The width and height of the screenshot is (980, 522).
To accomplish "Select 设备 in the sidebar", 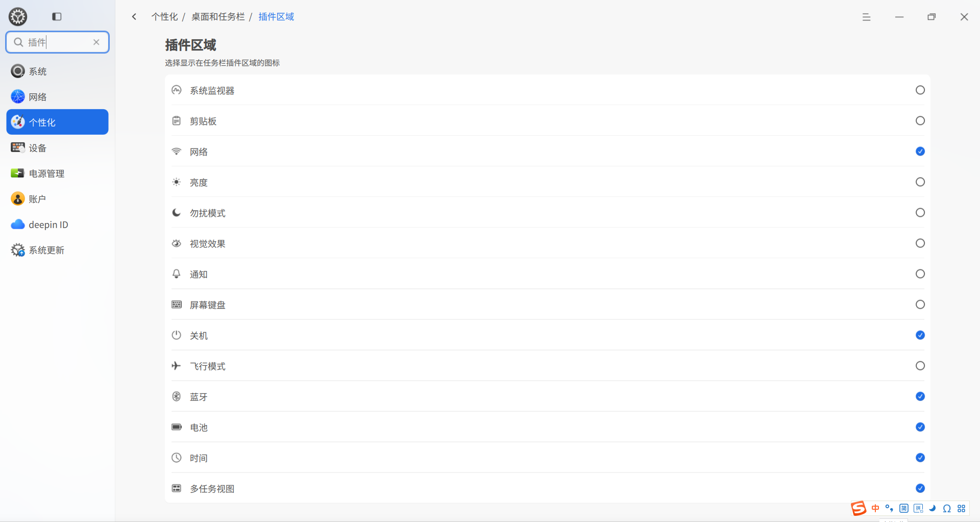I will (57, 147).
